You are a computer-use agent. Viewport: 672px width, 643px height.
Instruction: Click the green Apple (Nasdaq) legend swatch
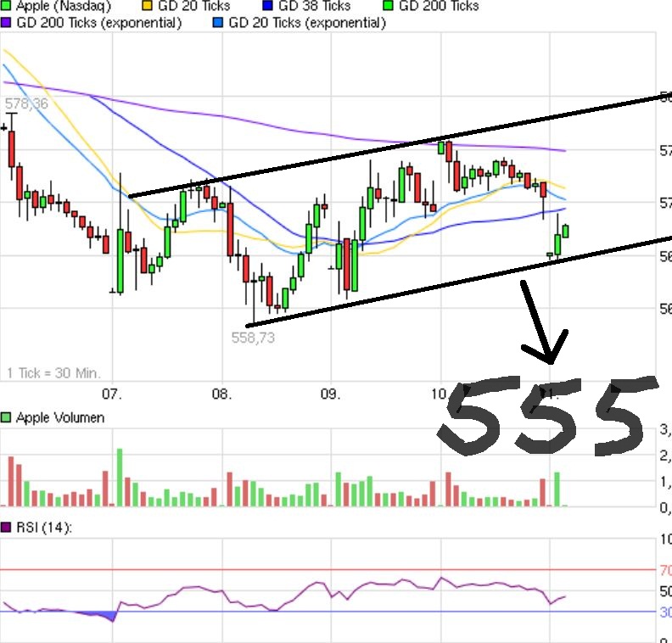coord(6,6)
